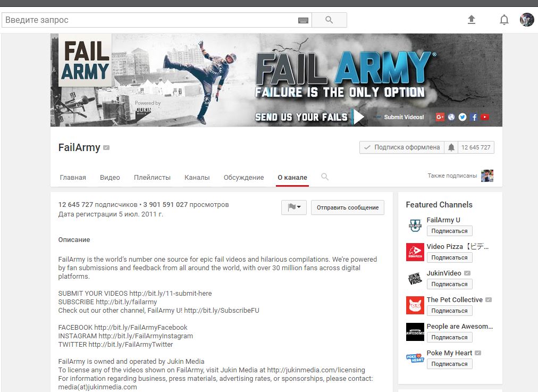Open the Обсуждение tab
Viewport: 538px width, 392px height.
[243, 178]
